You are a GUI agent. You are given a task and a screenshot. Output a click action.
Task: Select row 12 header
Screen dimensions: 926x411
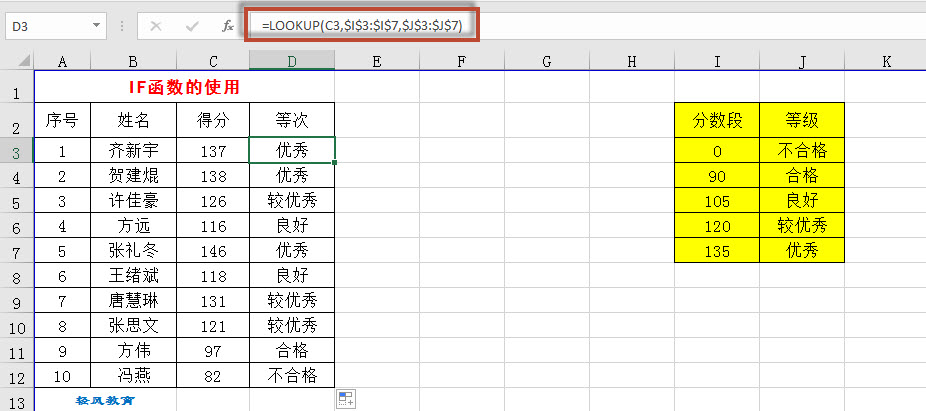(17, 376)
